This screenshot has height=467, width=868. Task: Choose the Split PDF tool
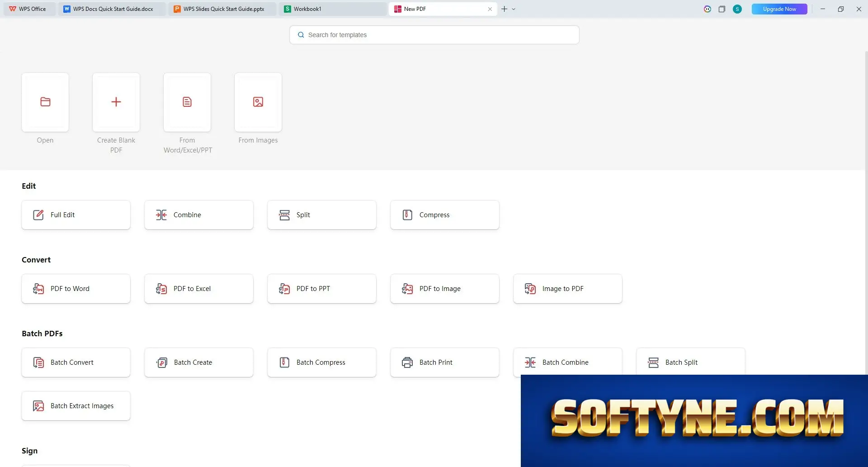tap(322, 215)
